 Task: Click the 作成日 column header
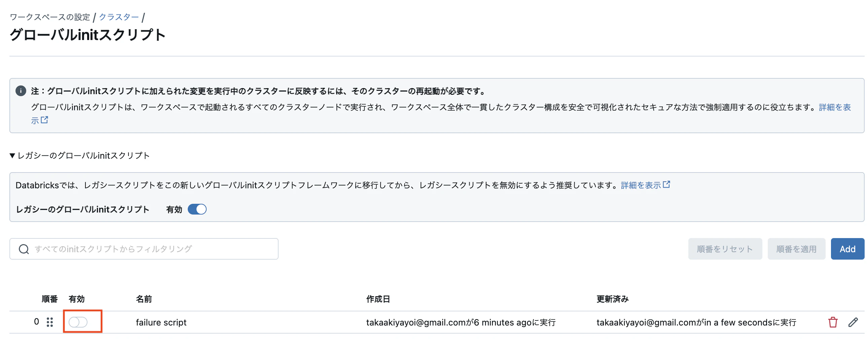coord(378,299)
